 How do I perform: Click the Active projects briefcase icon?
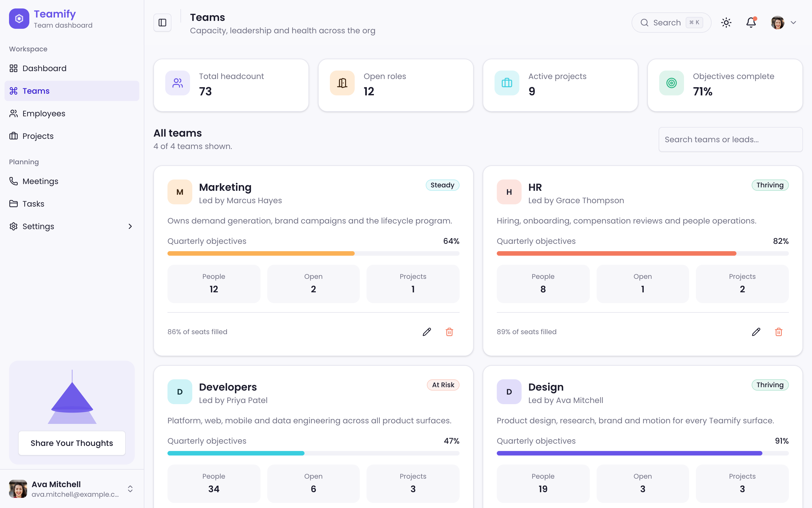pos(507,83)
